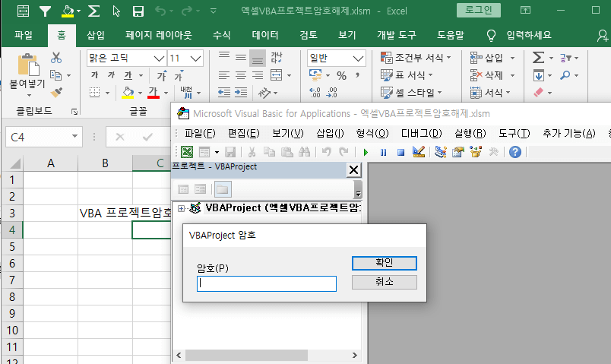Open the number format dropdown 일반
This screenshot has width=611, height=364.
[x=358, y=59]
